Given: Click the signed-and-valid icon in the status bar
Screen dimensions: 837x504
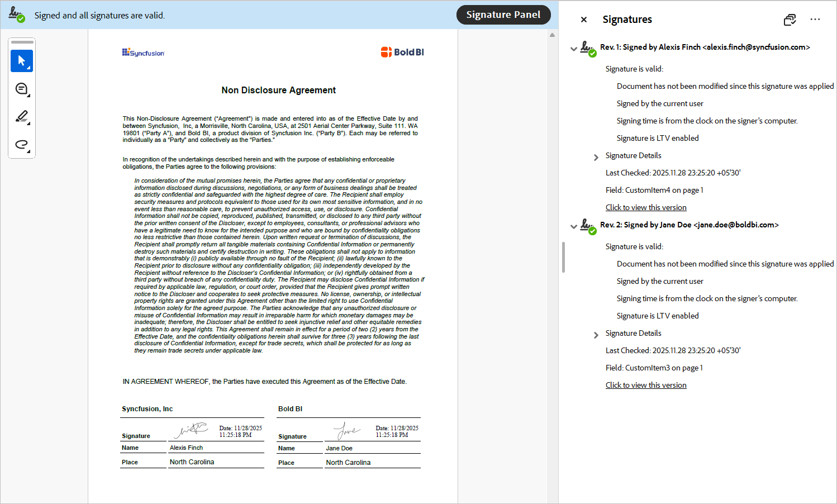Looking at the screenshot, I should point(16,15).
